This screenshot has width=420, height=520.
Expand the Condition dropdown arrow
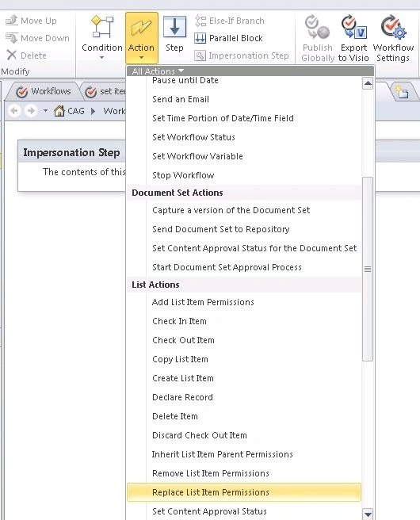(101, 58)
